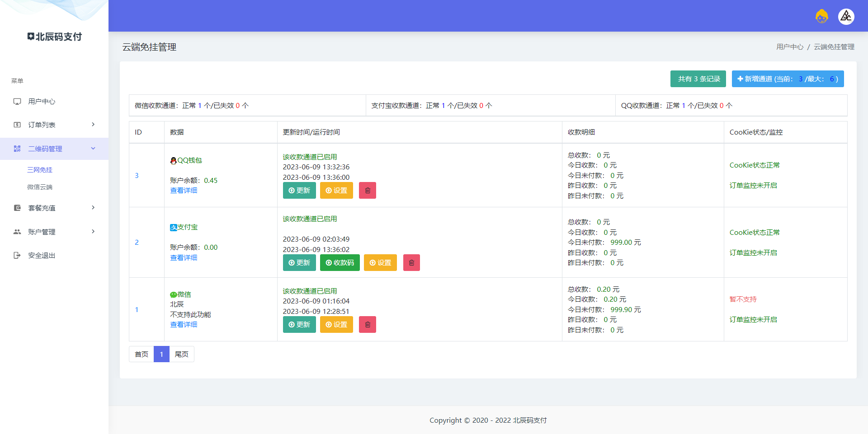Click 设置 for the QQ钱包 channel
868x434 pixels.
tap(336, 191)
